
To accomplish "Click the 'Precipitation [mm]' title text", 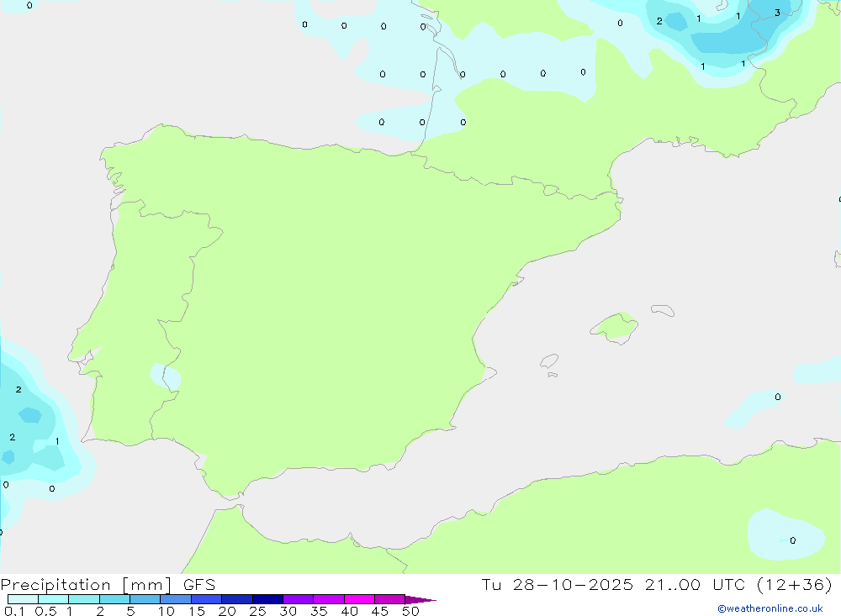I will point(86,585).
